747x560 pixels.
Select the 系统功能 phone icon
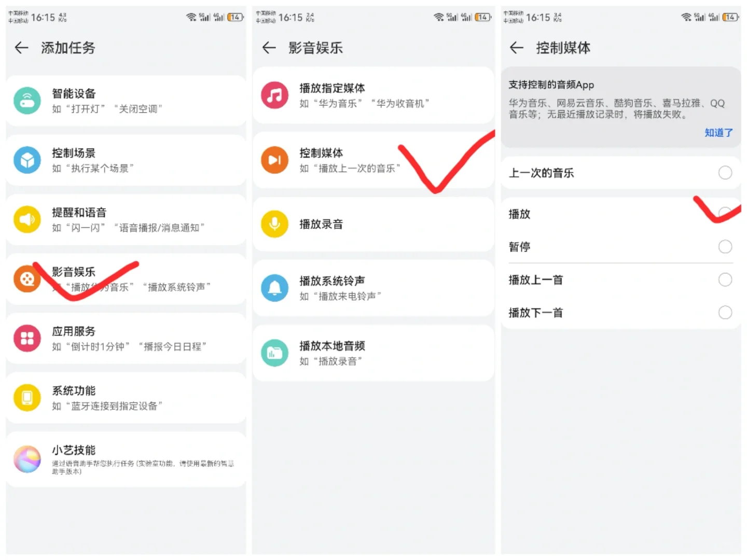tap(27, 398)
